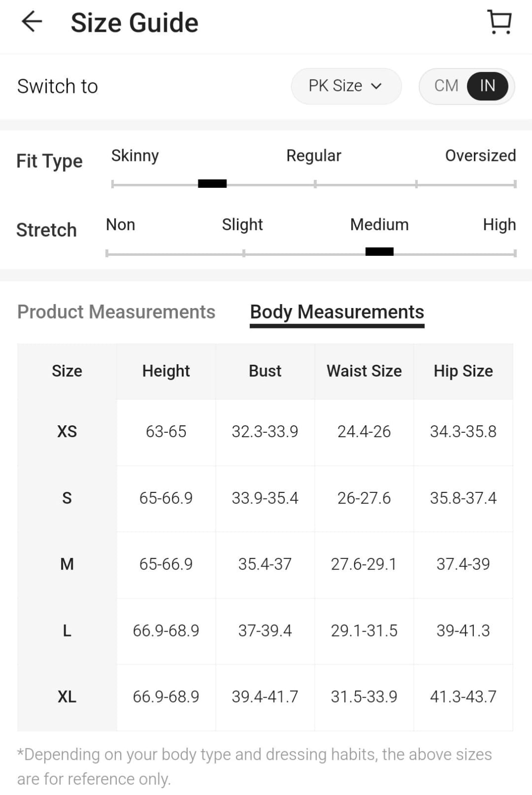Select the XS size row label
Viewport: 532px width, 795px height.
(67, 431)
